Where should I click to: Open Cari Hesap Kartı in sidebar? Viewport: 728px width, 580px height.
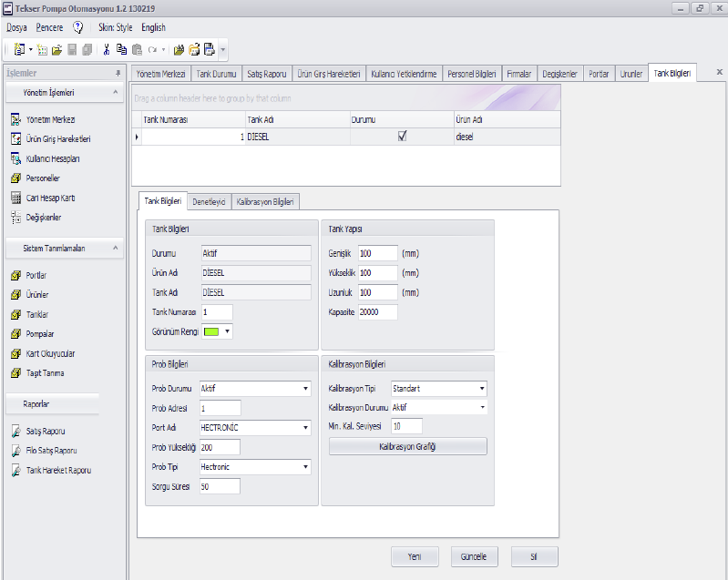50,198
